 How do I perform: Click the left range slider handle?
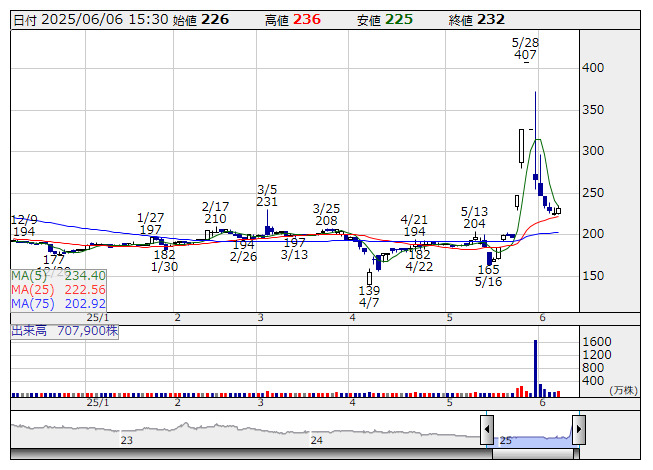487,431
